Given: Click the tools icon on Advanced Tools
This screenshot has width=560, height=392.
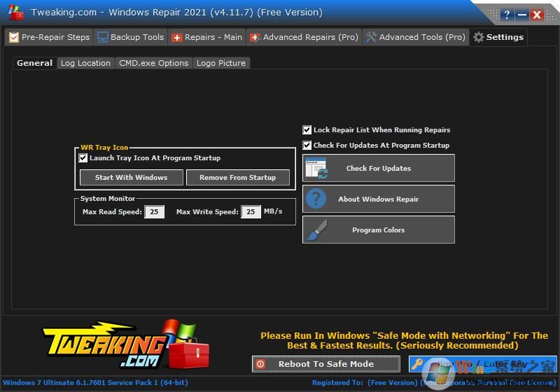Looking at the screenshot, I should pos(371,37).
